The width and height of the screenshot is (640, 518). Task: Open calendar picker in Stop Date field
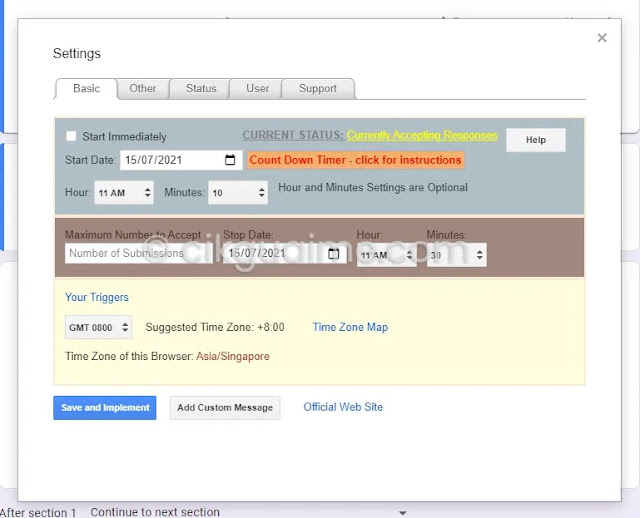[333, 254]
